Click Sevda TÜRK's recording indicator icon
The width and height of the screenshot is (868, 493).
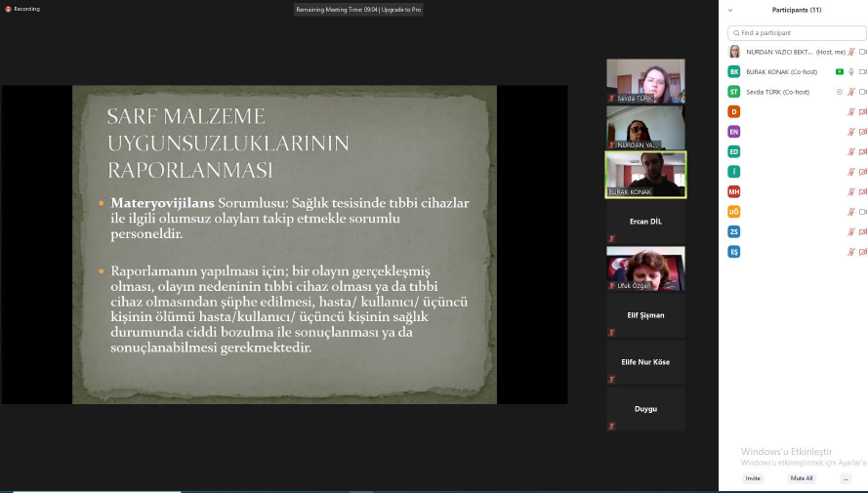coord(839,92)
